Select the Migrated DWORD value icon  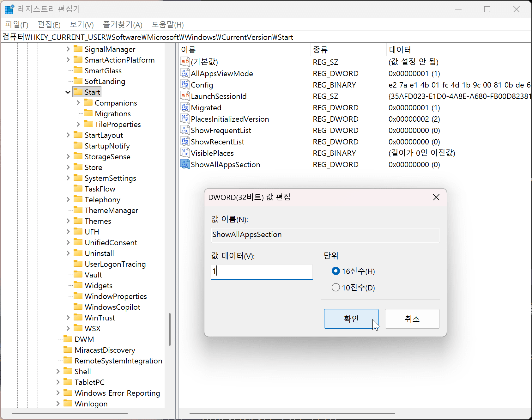[x=185, y=107]
